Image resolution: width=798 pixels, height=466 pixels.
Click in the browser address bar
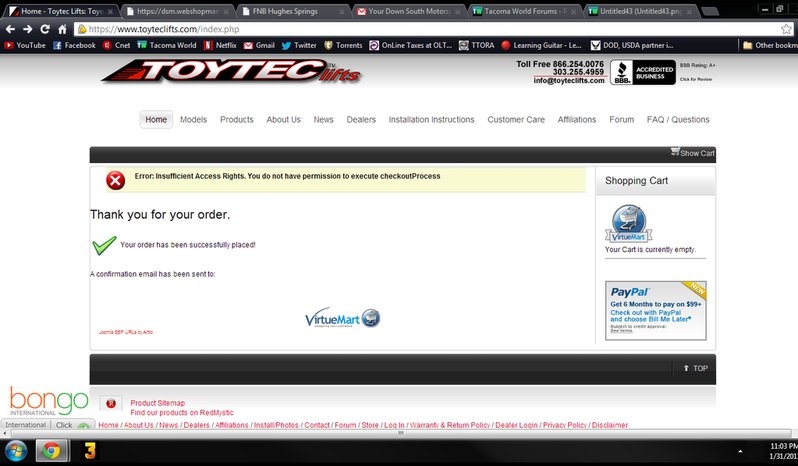[428, 29]
